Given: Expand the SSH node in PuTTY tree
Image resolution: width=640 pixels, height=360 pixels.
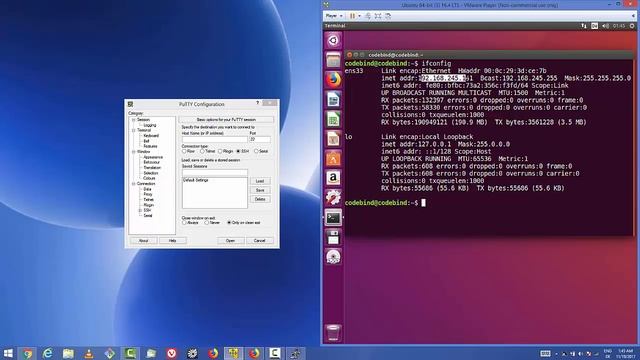Looking at the screenshot, I should [x=140, y=211].
